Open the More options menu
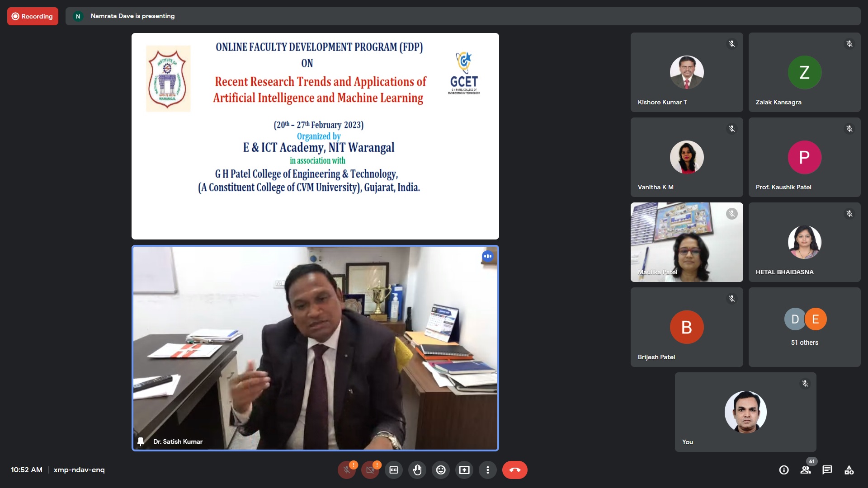The width and height of the screenshot is (868, 488). [488, 470]
